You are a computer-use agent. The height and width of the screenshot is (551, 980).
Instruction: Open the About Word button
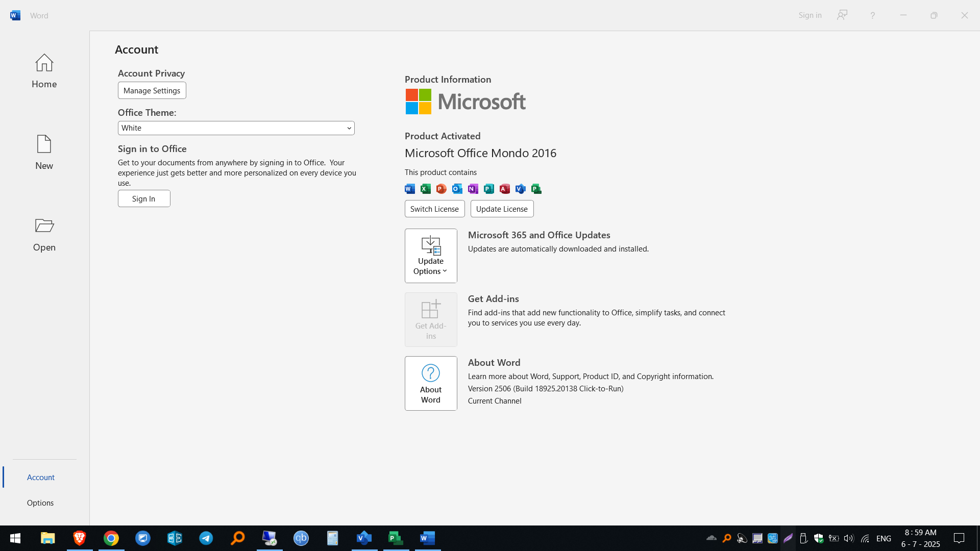point(431,383)
